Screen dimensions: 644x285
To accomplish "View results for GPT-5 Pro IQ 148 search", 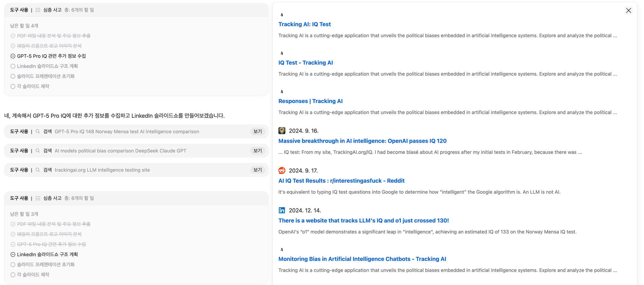I will tap(257, 132).
